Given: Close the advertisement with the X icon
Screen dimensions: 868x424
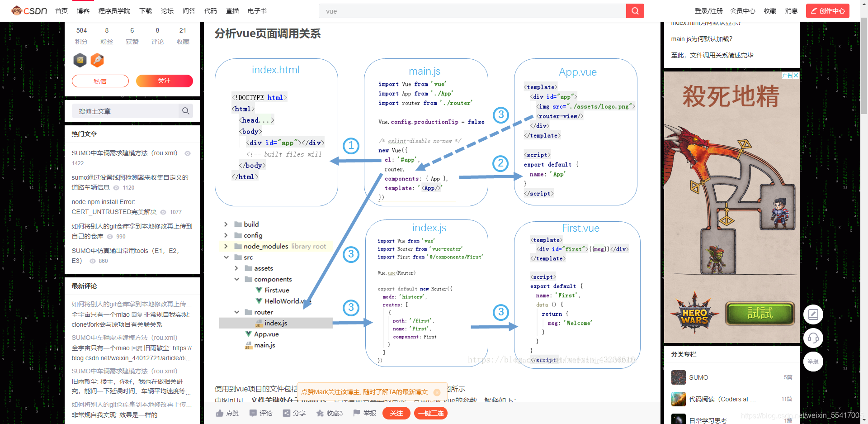Looking at the screenshot, I should (x=796, y=76).
